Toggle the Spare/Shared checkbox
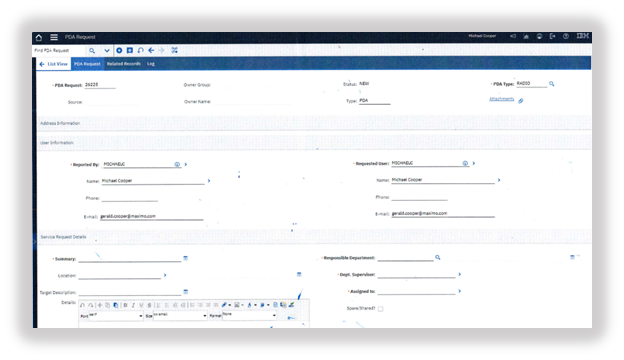 (380, 309)
